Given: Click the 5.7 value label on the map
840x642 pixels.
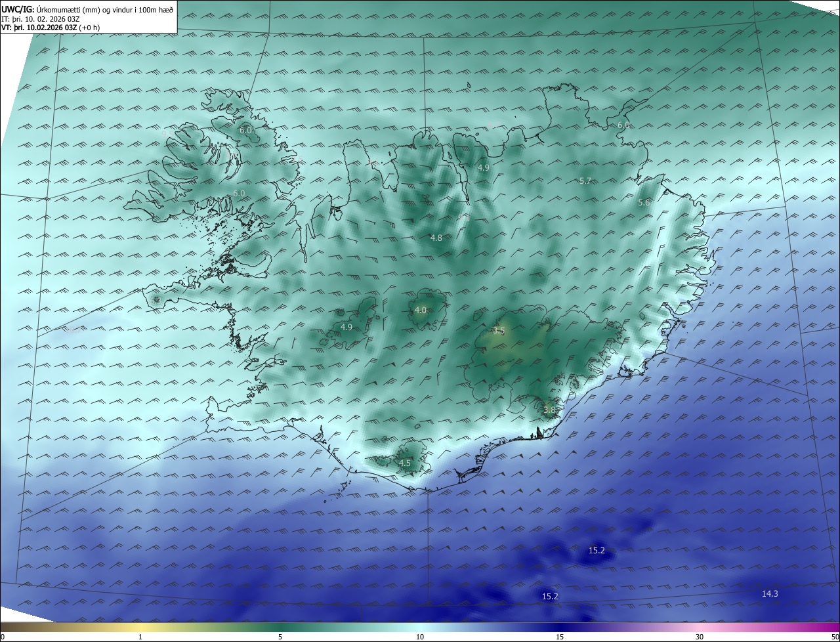Looking at the screenshot, I should point(585,181).
